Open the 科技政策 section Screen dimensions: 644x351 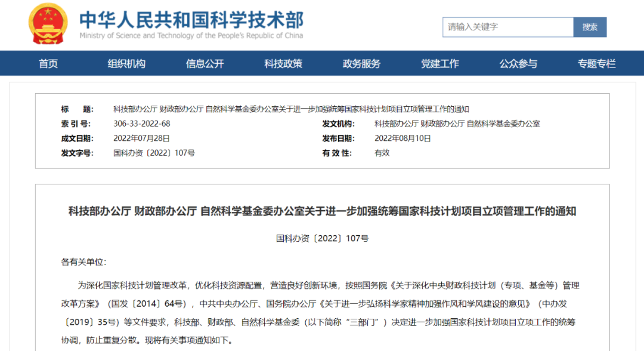pos(283,63)
